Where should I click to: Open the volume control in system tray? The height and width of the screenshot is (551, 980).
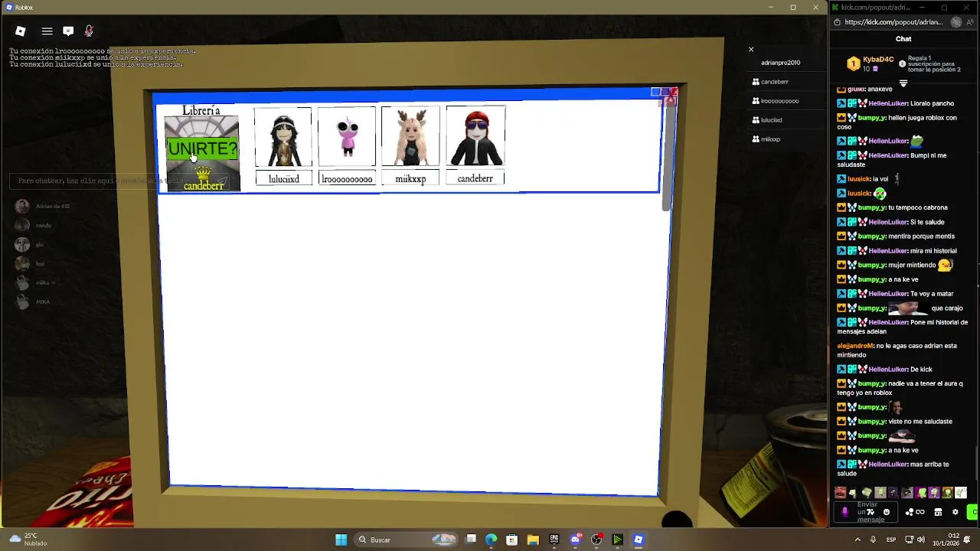pos(923,540)
